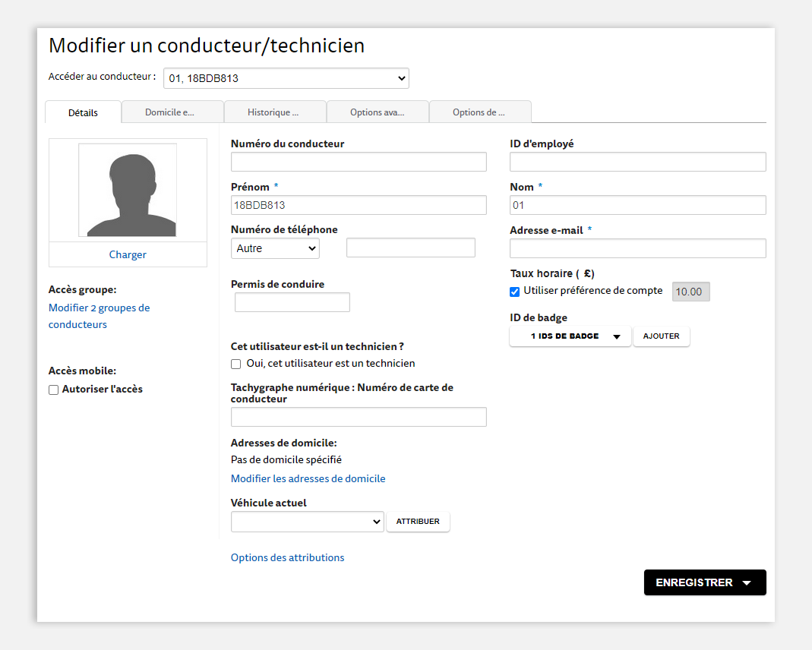Click the ENREGISTRER button's dropdown arrow
Image resolution: width=812 pixels, height=650 pixels.
(x=747, y=582)
